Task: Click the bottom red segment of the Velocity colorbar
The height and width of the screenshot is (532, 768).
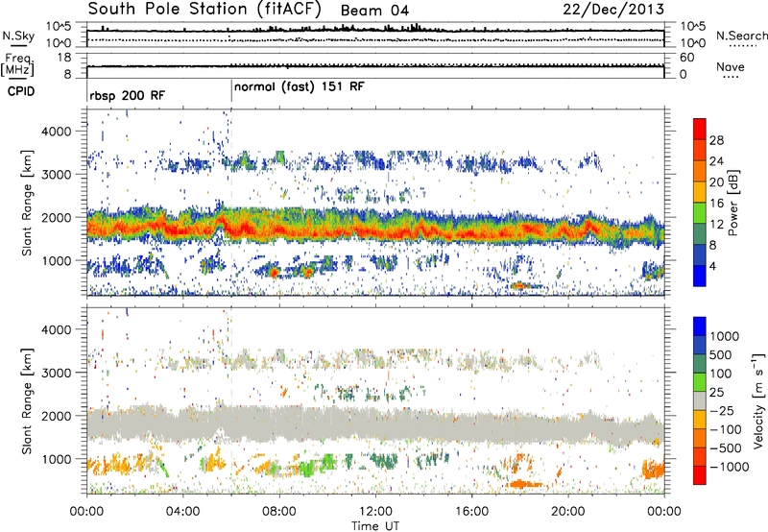Action: [700, 475]
